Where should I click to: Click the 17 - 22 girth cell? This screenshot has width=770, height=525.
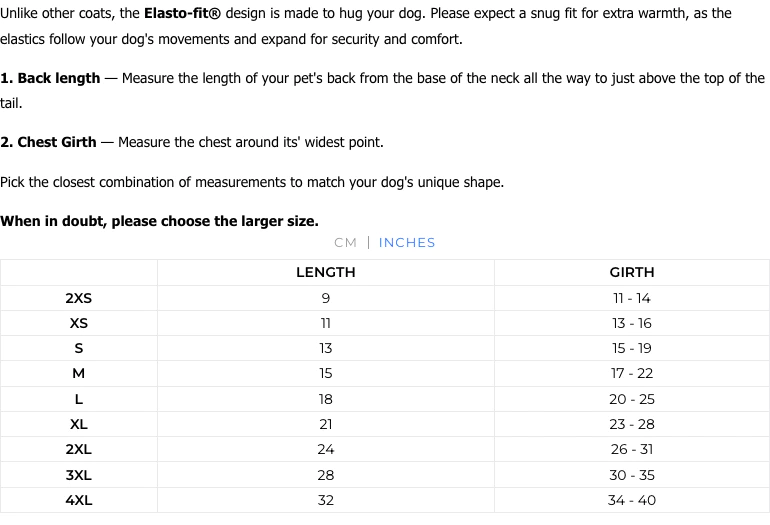point(632,373)
